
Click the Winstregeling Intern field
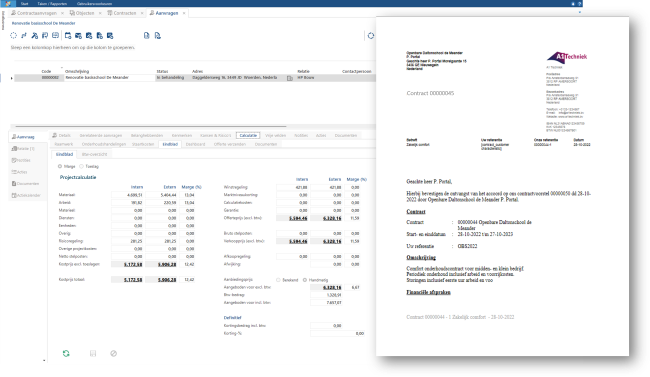(x=293, y=187)
